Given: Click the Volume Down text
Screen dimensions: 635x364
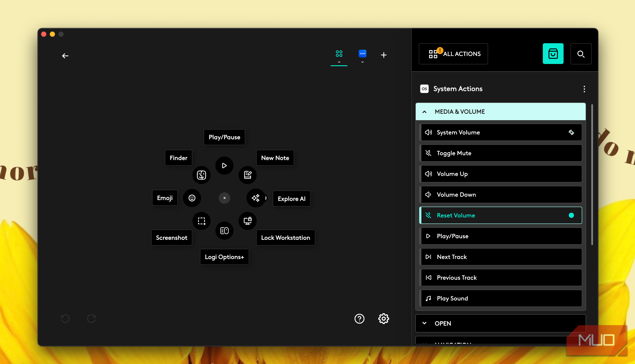Looking at the screenshot, I should tap(456, 195).
